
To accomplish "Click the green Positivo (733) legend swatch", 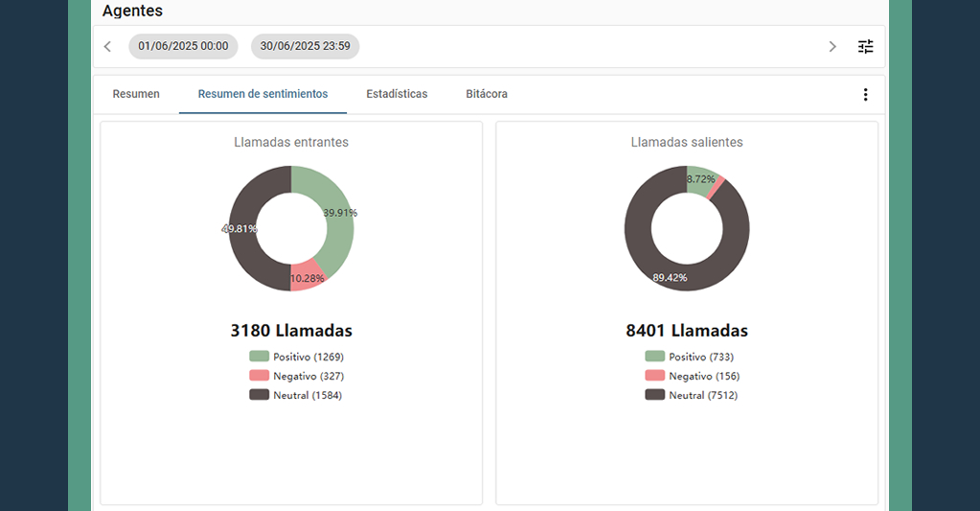I will [654, 357].
